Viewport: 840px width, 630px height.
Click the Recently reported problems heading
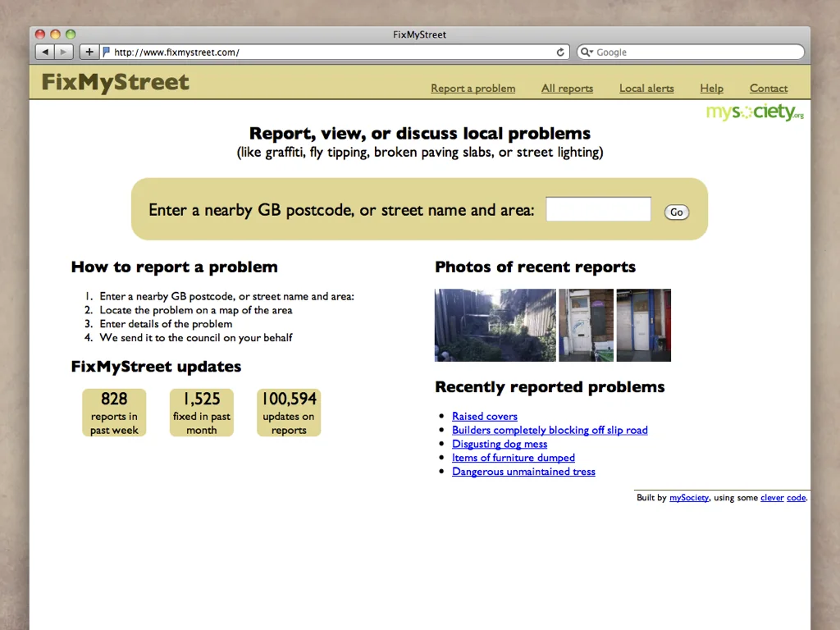point(550,387)
